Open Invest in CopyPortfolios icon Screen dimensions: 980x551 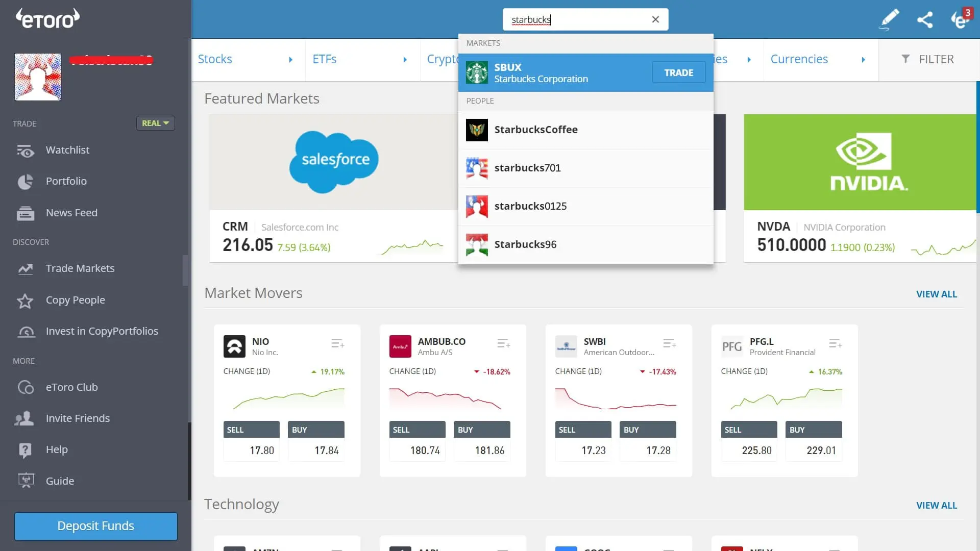coord(26,332)
